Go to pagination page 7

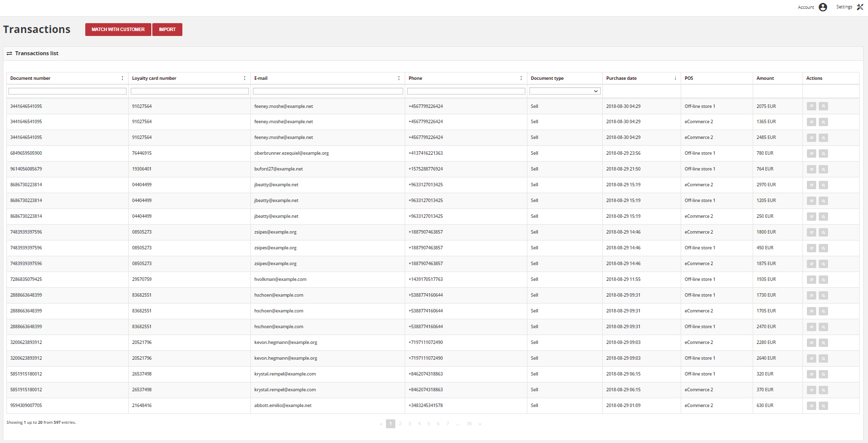coord(448,424)
